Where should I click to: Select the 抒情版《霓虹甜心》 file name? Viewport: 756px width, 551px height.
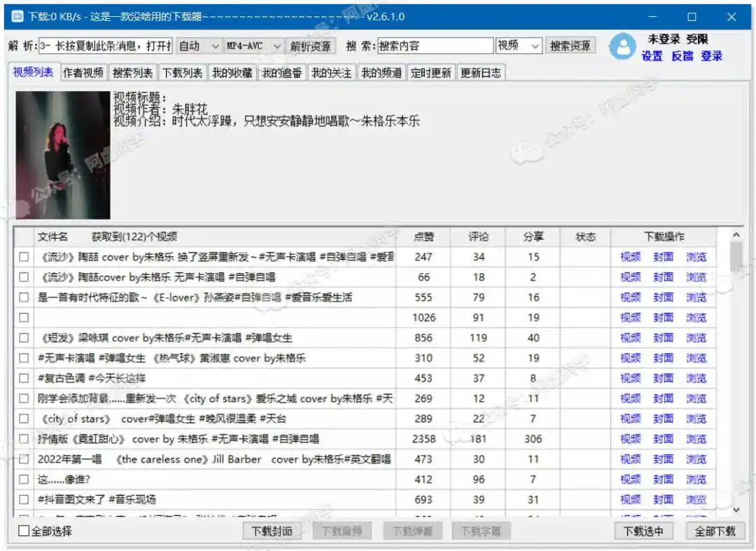pyautogui.click(x=178, y=439)
